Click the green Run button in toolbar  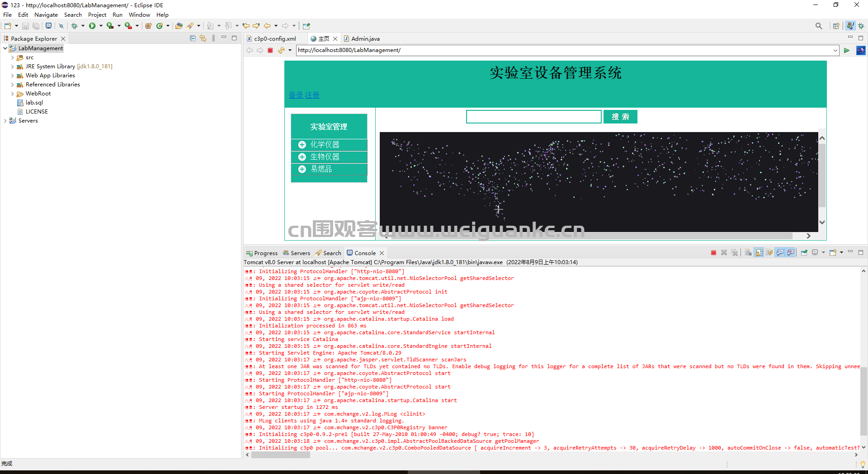(x=92, y=26)
